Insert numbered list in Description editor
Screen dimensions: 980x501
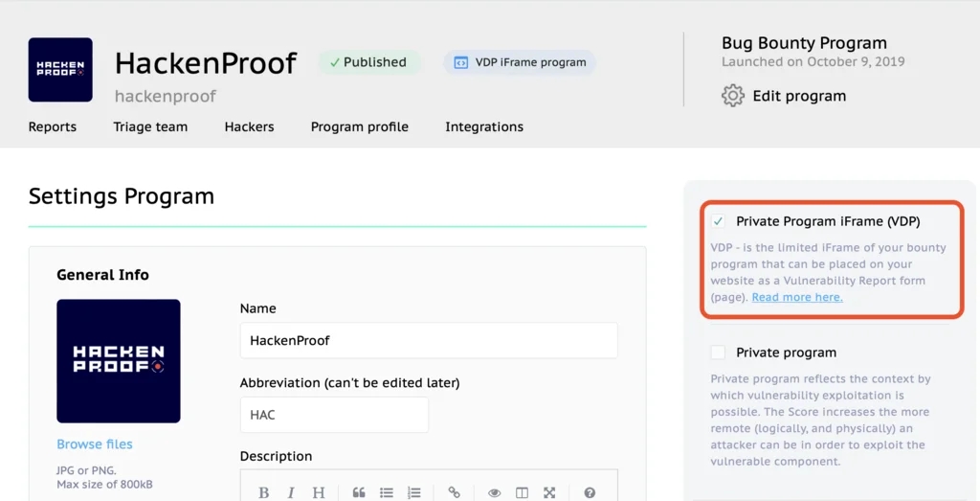point(413,493)
